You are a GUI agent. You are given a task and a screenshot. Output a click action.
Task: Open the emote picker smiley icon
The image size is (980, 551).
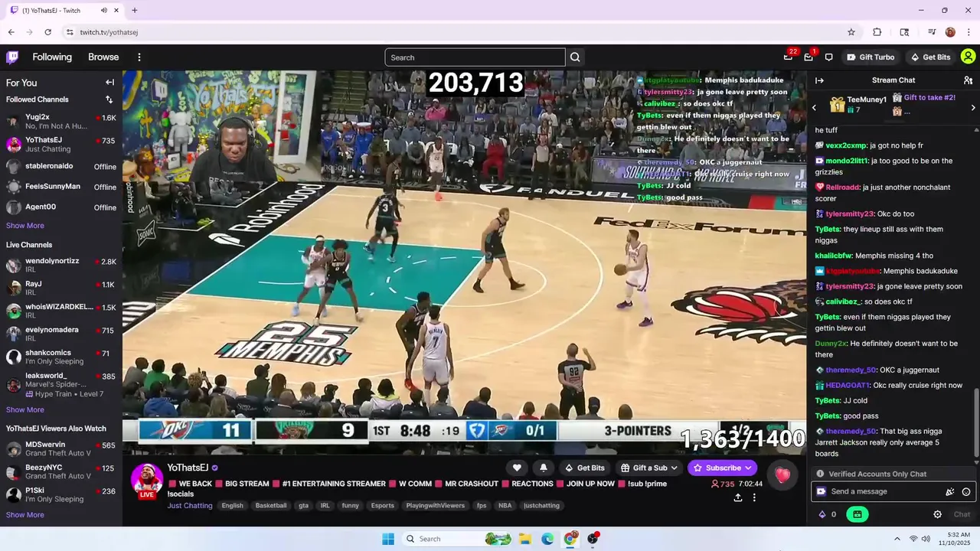point(966,492)
